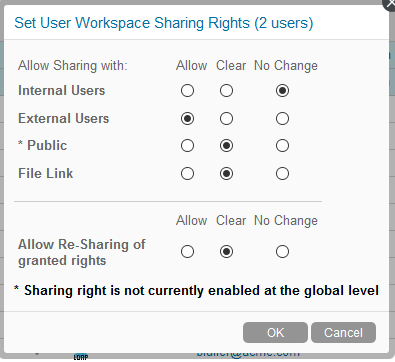Screen dimensions: 395x362
Task: Click the global level sharing right note
Action: pos(196,291)
